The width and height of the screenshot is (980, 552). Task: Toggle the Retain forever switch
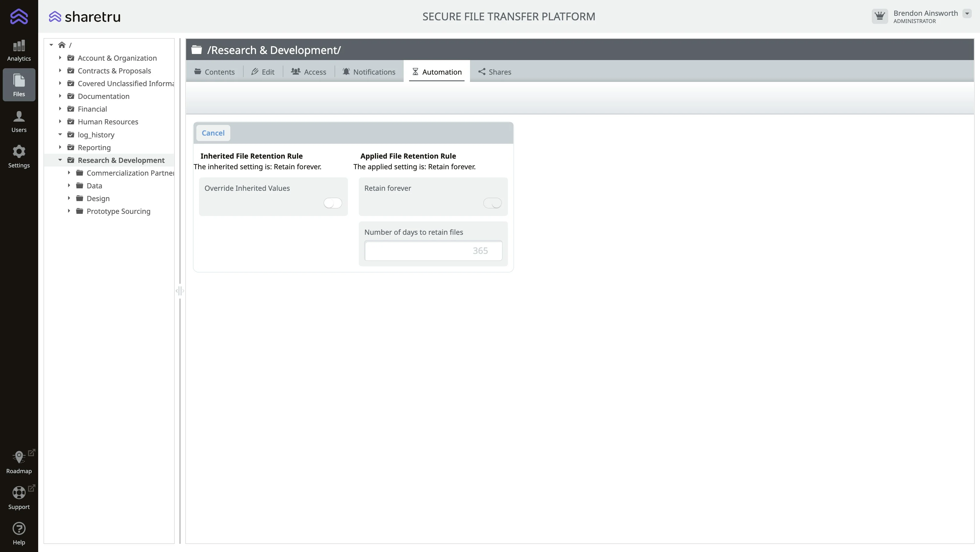pyautogui.click(x=492, y=203)
